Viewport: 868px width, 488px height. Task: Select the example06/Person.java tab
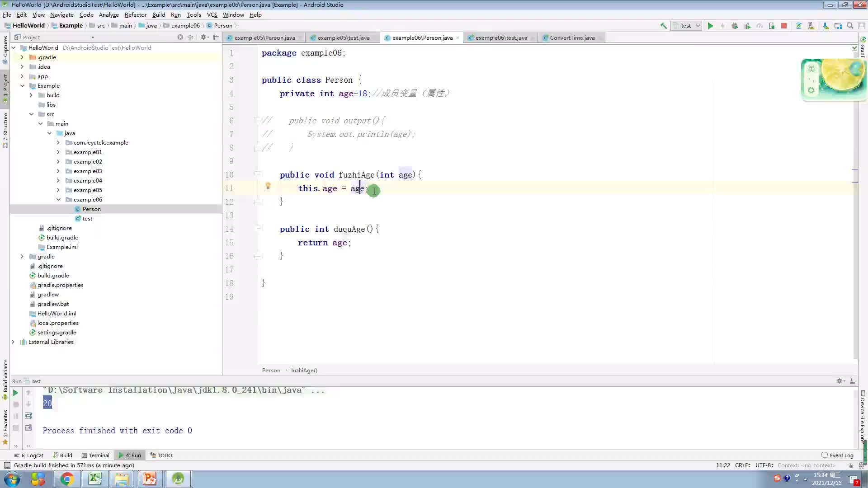(x=421, y=38)
